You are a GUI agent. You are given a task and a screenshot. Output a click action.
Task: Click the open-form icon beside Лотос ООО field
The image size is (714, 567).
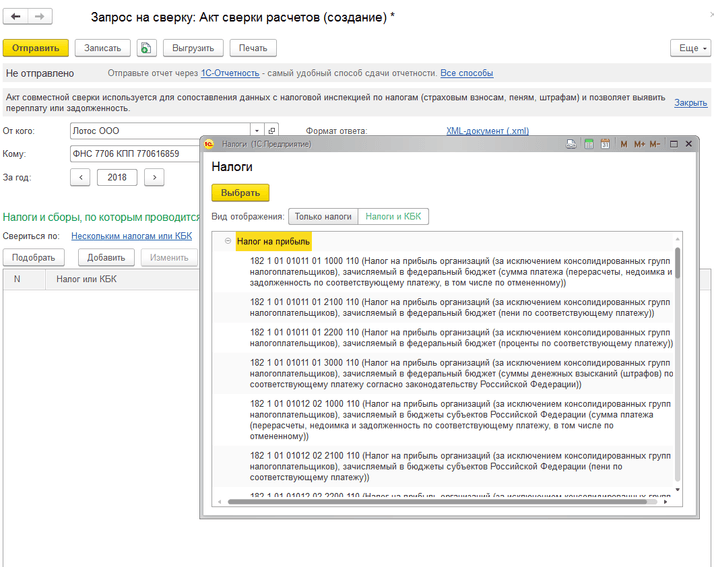[272, 130]
